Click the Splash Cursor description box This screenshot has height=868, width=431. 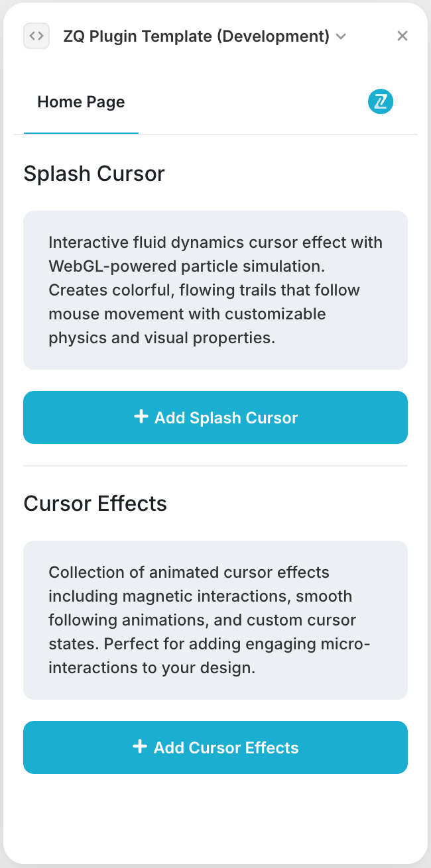click(215, 290)
